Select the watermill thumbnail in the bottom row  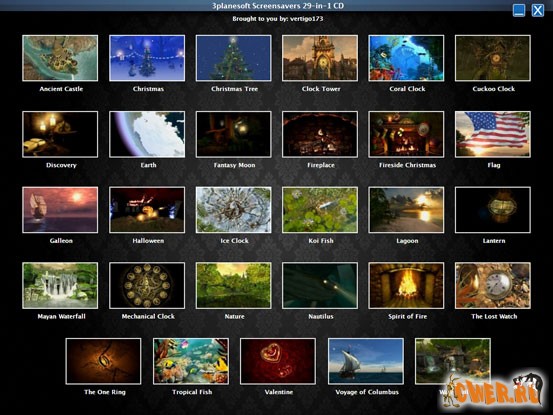click(453, 361)
